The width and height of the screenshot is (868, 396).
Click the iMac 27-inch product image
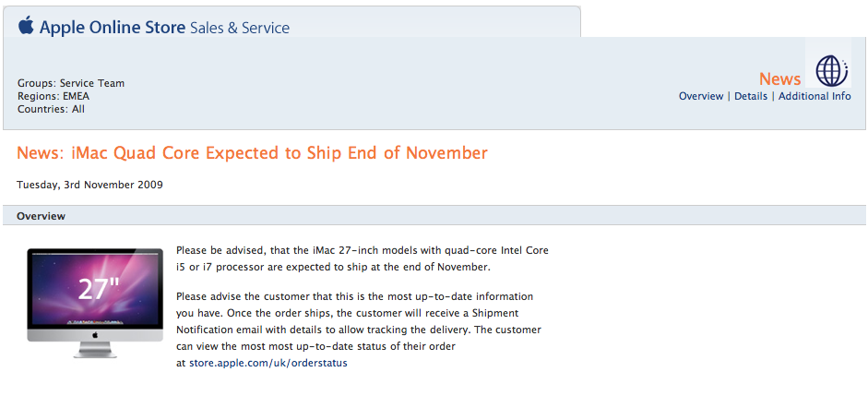pos(94,302)
